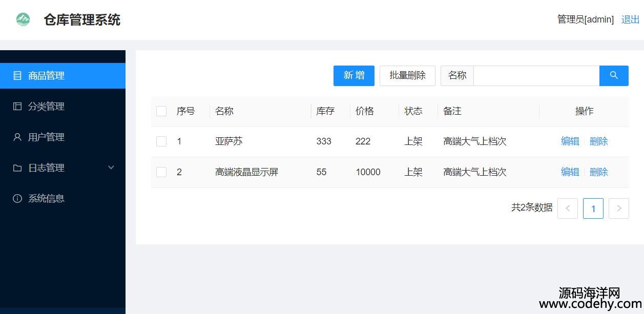
Task: Click the 价格 column header
Action: [365, 111]
